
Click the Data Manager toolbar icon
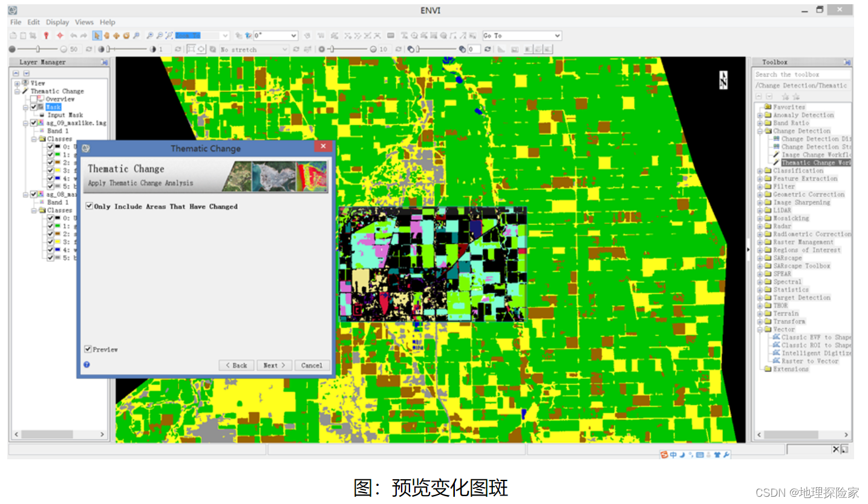pyautogui.click(x=23, y=36)
